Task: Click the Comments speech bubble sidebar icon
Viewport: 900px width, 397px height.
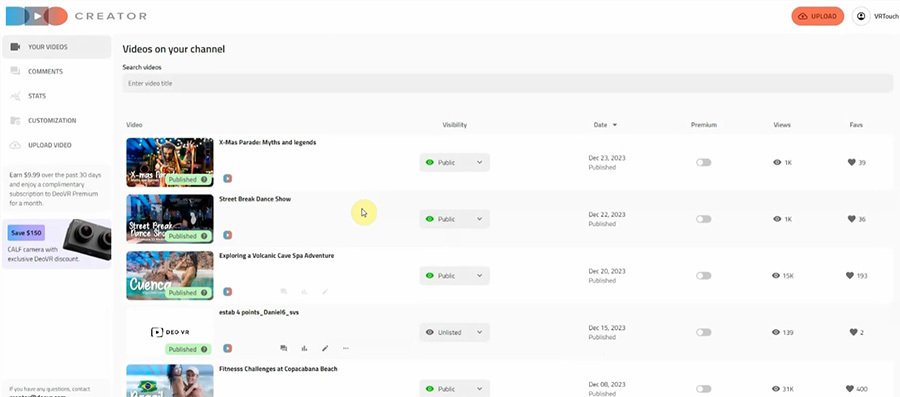Action: [15, 72]
